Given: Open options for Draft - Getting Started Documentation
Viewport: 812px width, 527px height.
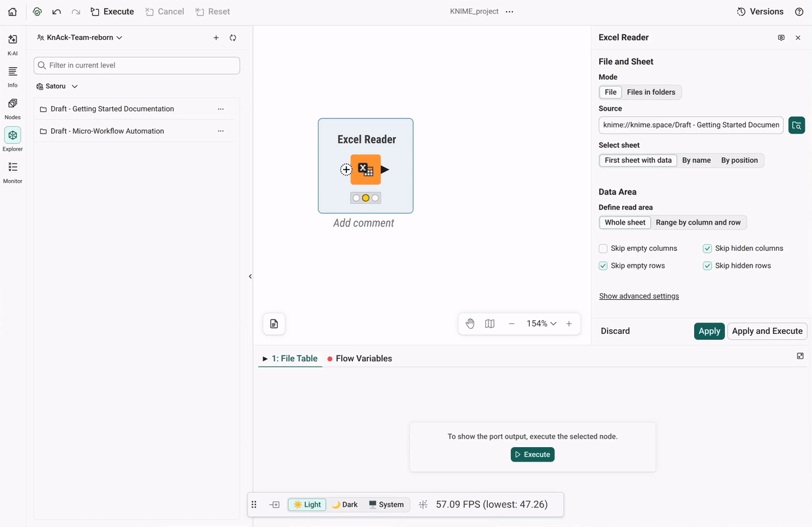Looking at the screenshot, I should (221, 109).
